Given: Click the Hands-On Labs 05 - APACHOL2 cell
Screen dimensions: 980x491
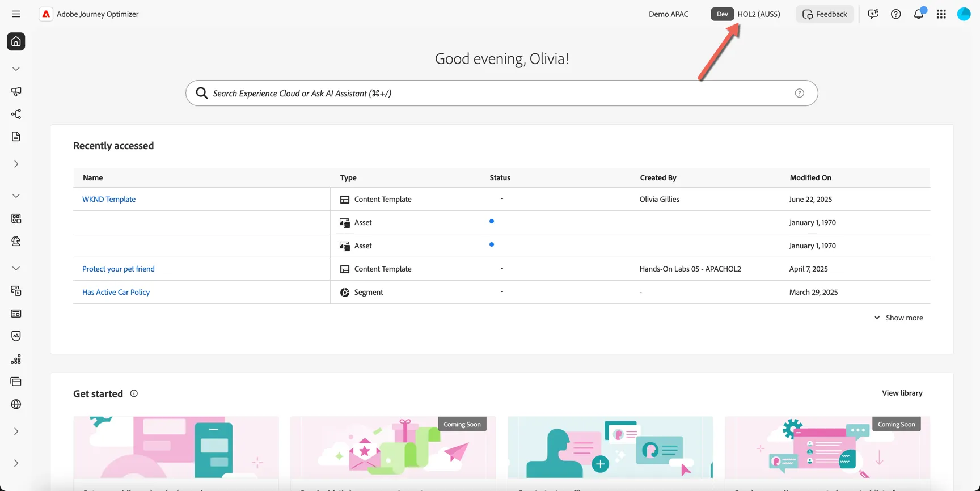Looking at the screenshot, I should point(690,269).
